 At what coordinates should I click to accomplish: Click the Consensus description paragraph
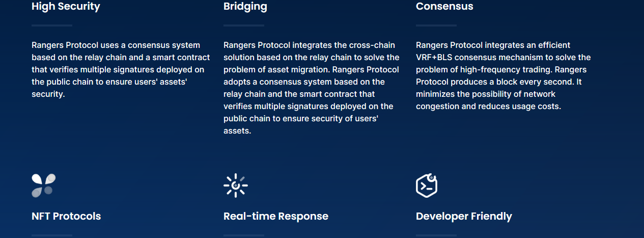(503, 75)
